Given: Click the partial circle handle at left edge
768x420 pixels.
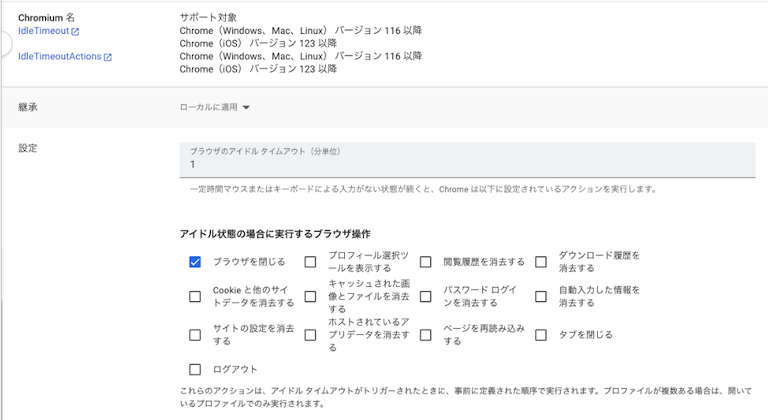Looking at the screenshot, I should tap(3, 43).
